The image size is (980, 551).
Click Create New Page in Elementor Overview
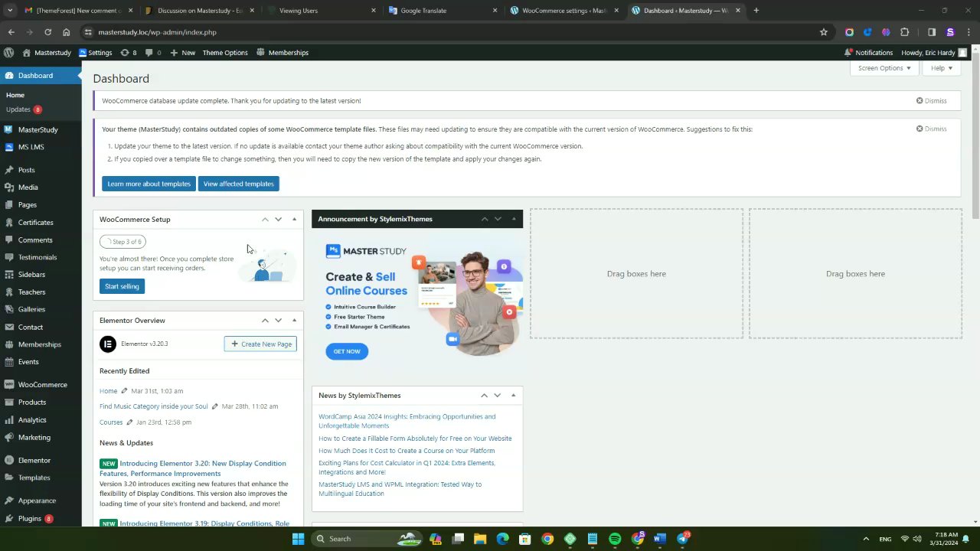click(260, 344)
